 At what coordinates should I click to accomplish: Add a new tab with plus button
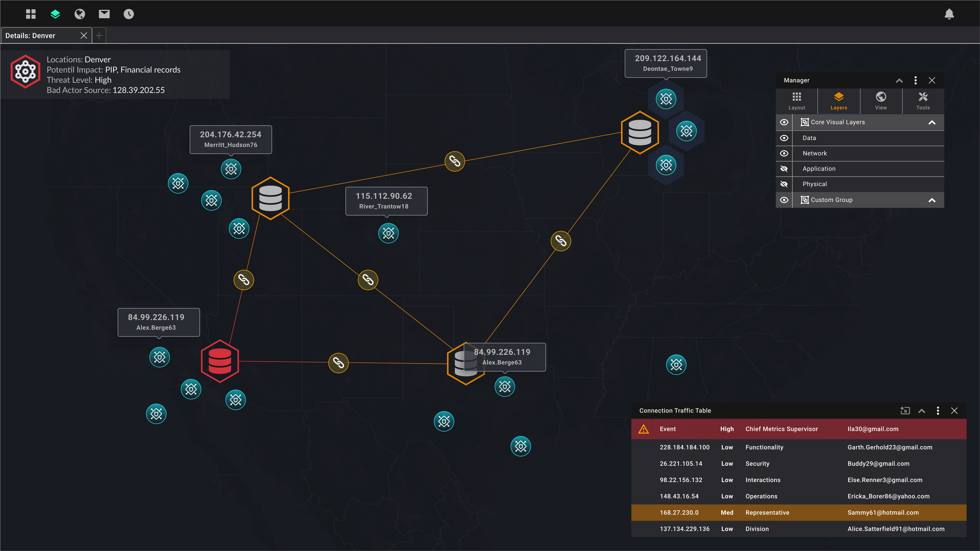(x=99, y=35)
